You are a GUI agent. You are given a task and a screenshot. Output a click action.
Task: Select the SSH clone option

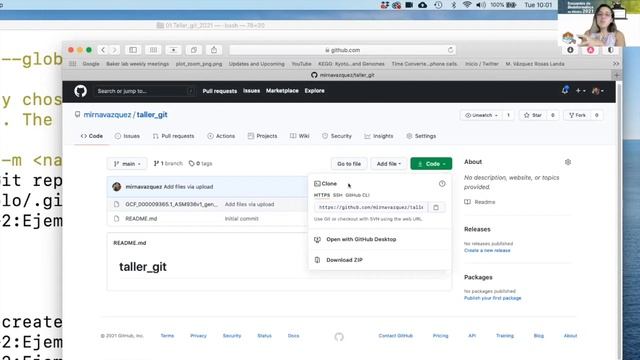point(338,195)
